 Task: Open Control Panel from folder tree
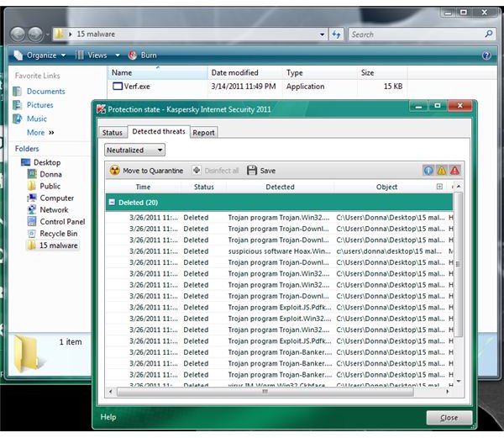pos(62,222)
